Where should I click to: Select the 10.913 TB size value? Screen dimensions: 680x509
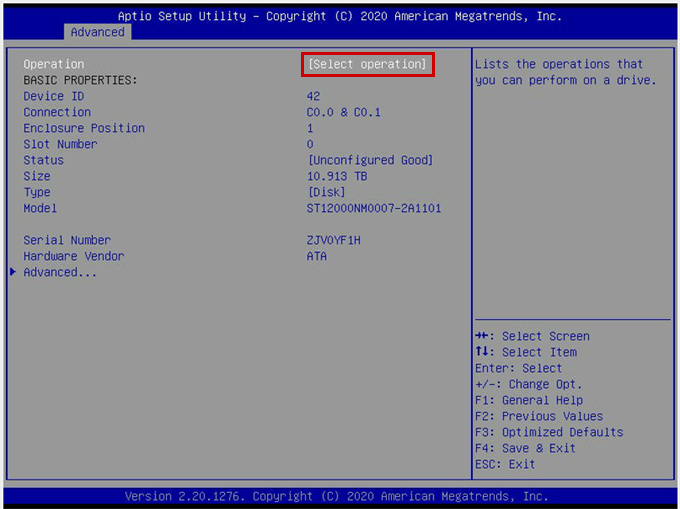[x=336, y=176]
